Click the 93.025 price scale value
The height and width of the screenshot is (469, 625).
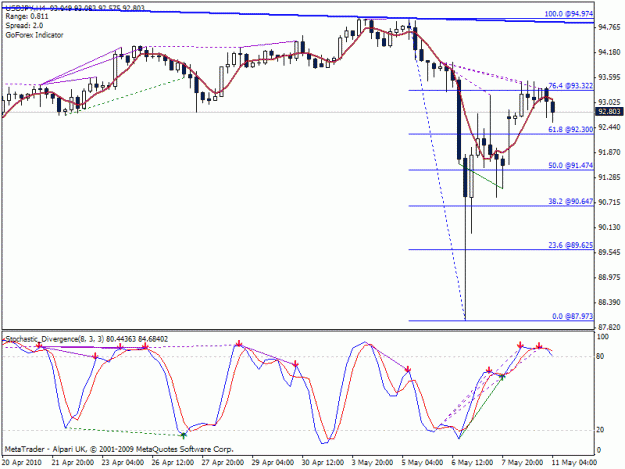[609, 102]
